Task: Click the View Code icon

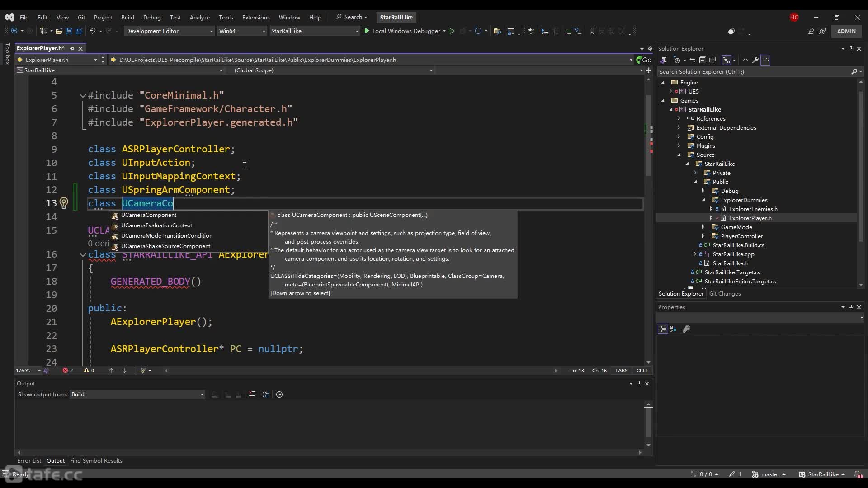Action: coord(745,60)
